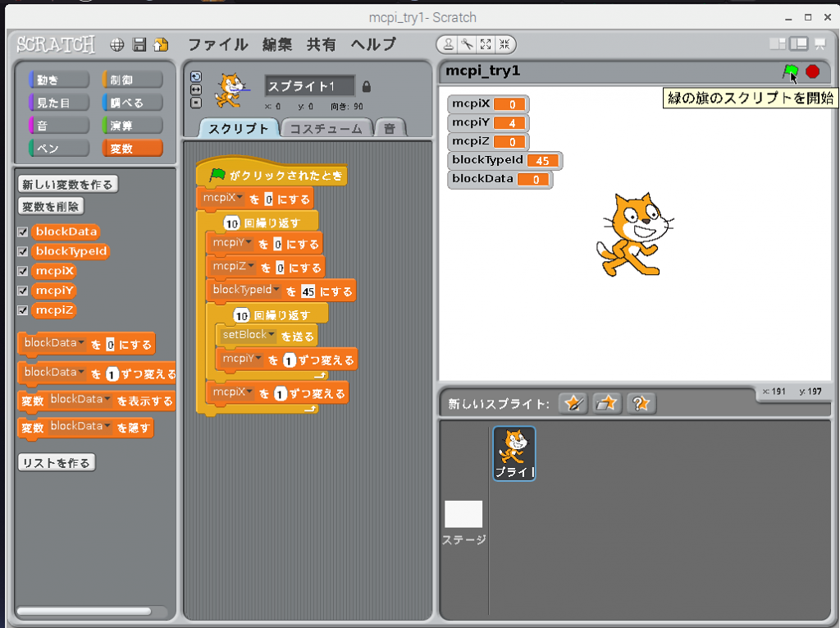Image resolution: width=840 pixels, height=628 pixels.
Task: Select the grow sprite tool
Action: 486,44
